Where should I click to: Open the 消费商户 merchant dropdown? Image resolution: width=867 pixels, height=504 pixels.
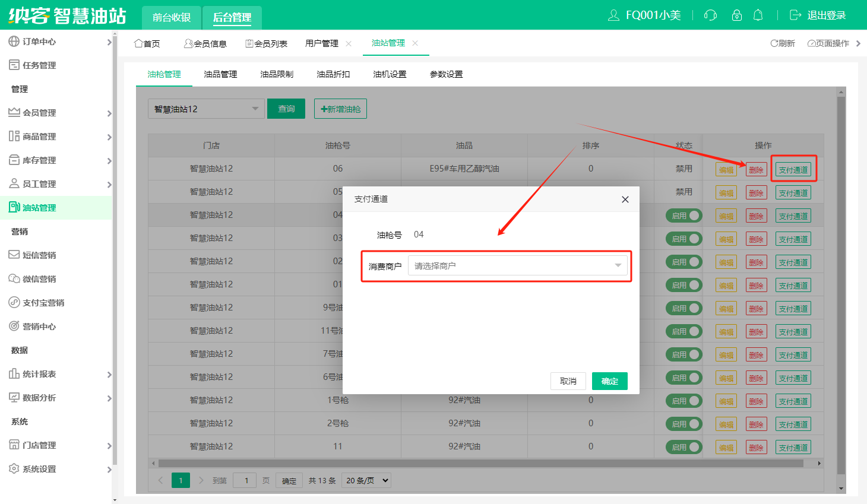pyautogui.click(x=517, y=266)
